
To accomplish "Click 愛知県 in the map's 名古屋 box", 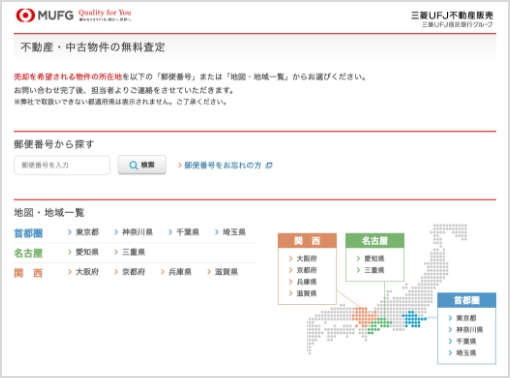I will [x=374, y=258].
